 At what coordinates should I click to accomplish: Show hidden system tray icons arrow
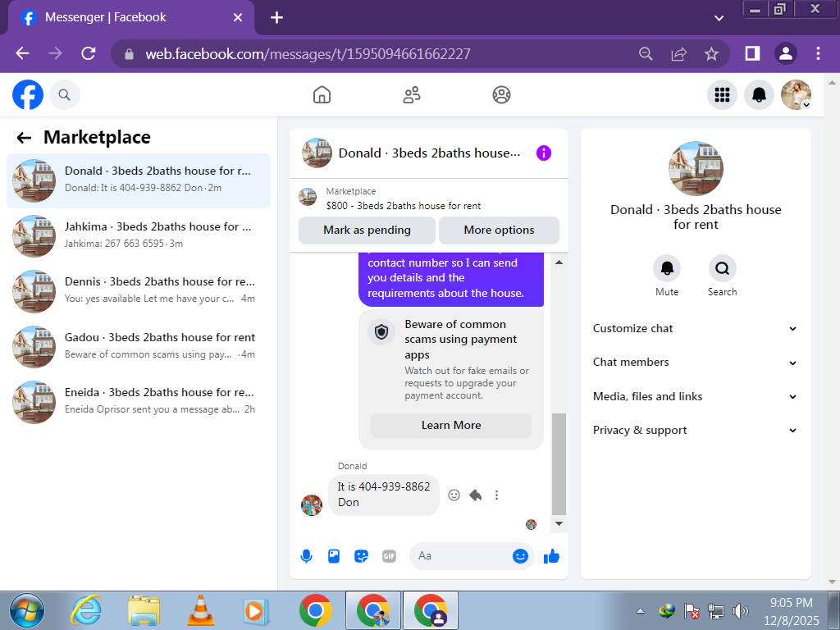640,610
